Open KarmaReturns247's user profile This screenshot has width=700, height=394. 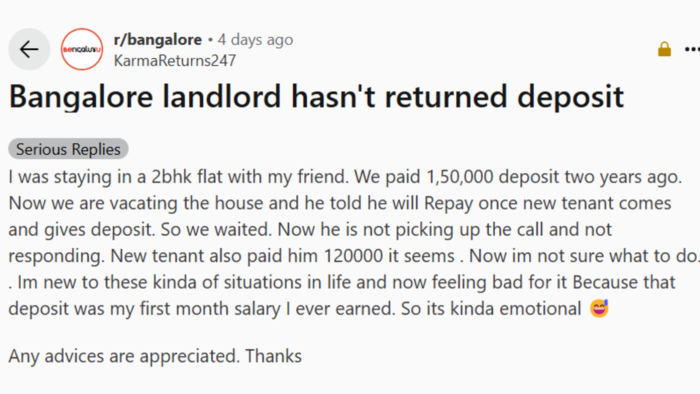[x=175, y=61]
